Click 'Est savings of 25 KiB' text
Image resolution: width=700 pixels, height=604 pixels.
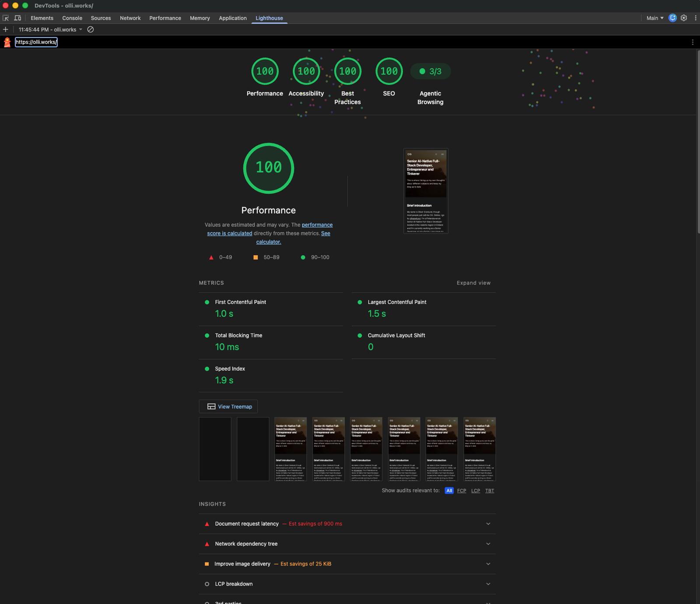306,564
